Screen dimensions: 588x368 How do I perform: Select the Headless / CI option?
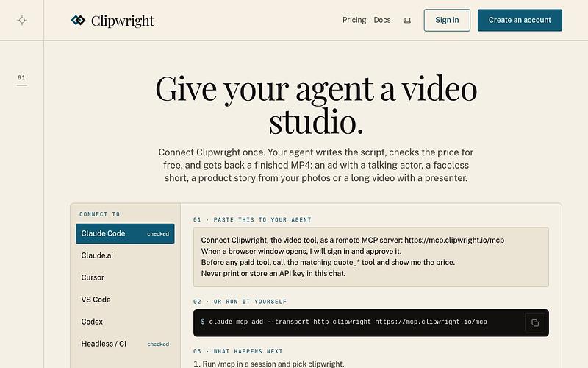pyautogui.click(x=125, y=344)
